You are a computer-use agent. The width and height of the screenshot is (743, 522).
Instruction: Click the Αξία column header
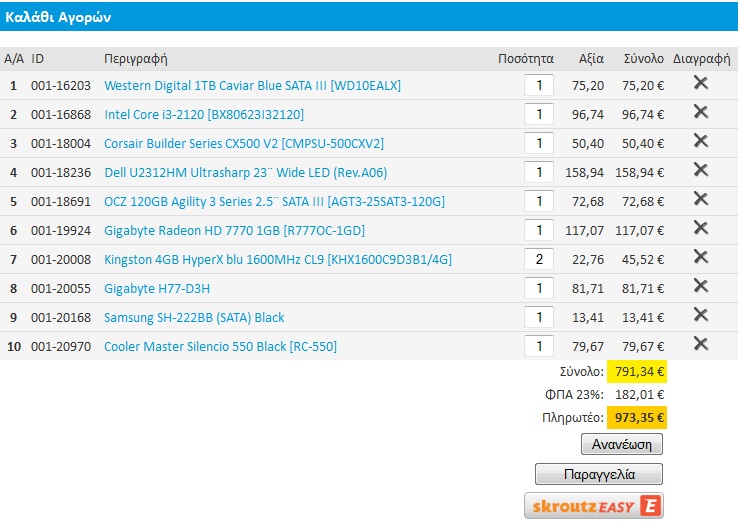[x=591, y=59]
